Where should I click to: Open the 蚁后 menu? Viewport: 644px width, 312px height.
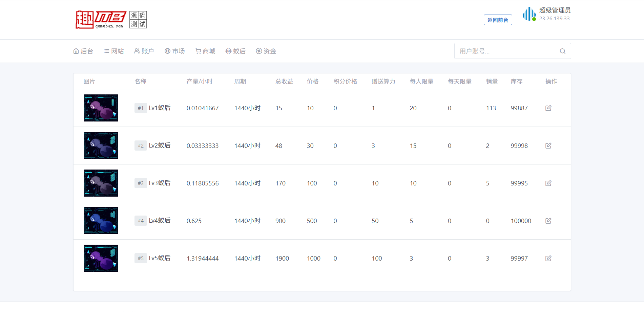pyautogui.click(x=236, y=51)
